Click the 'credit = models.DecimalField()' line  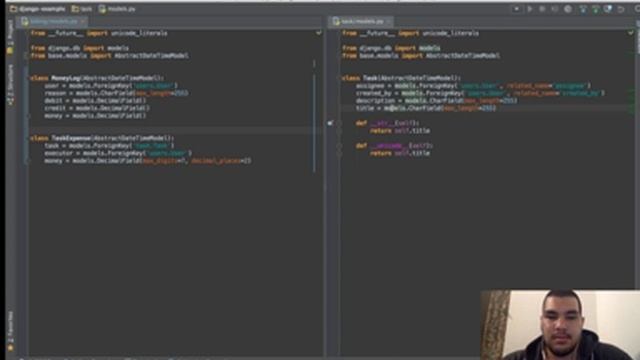pyautogui.click(x=97, y=108)
